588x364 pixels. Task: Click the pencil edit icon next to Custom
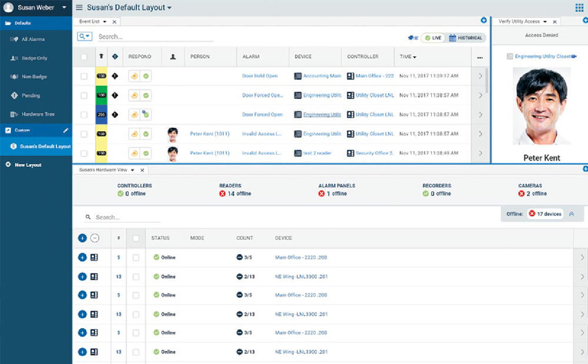point(66,130)
